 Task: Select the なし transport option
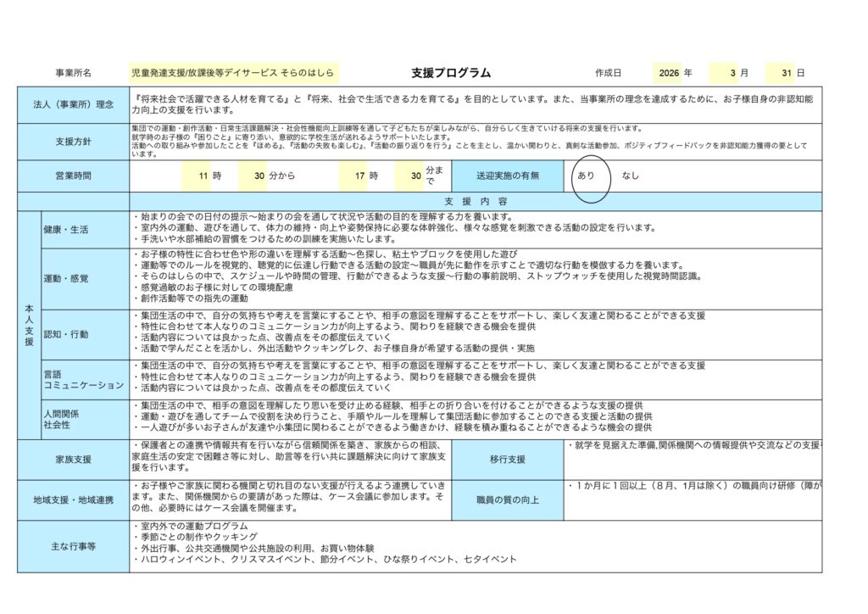pyautogui.click(x=632, y=176)
